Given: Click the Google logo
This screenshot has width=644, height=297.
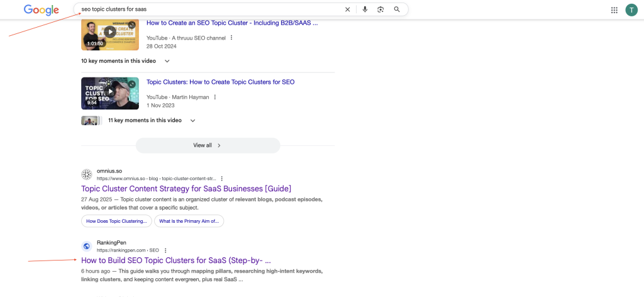Looking at the screenshot, I should pos(41,10).
